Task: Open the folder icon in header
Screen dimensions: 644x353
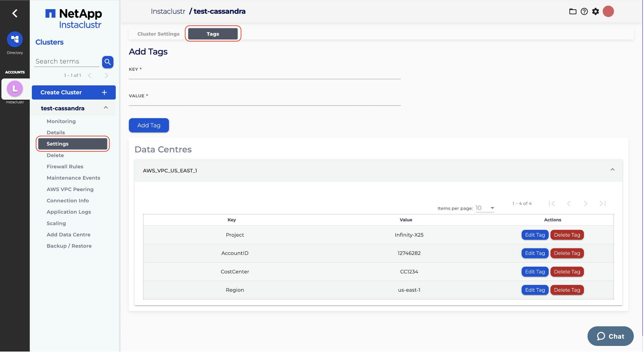Action: pyautogui.click(x=573, y=12)
